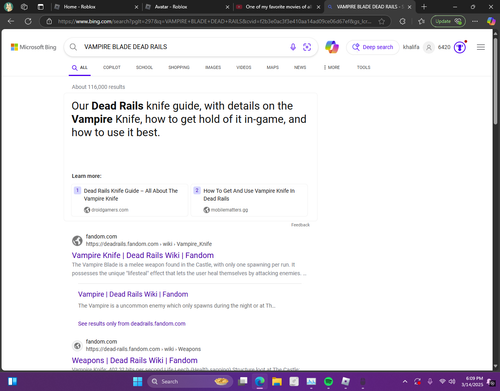
Task: Click the Microsoft Bing logo
Action: 33,47
